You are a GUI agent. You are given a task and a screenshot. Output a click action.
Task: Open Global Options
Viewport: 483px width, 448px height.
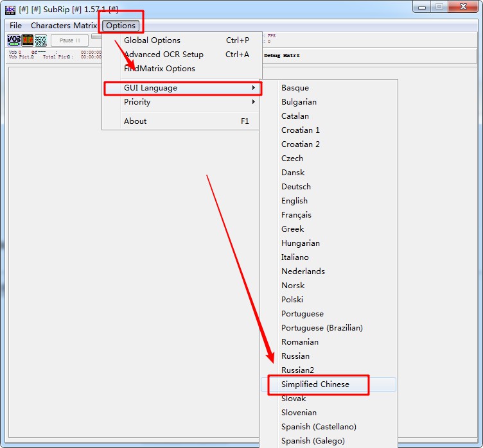tap(152, 40)
